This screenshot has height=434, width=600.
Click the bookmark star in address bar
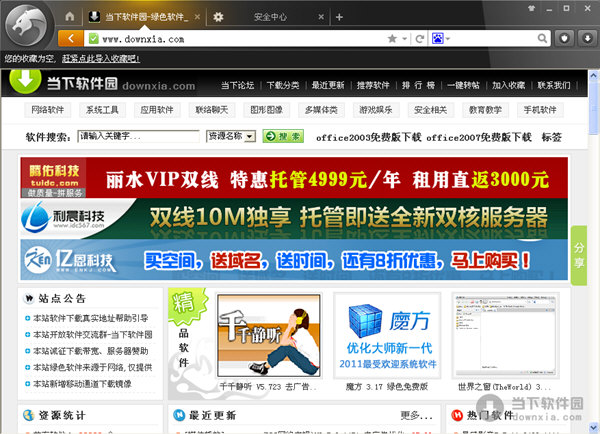click(392, 38)
